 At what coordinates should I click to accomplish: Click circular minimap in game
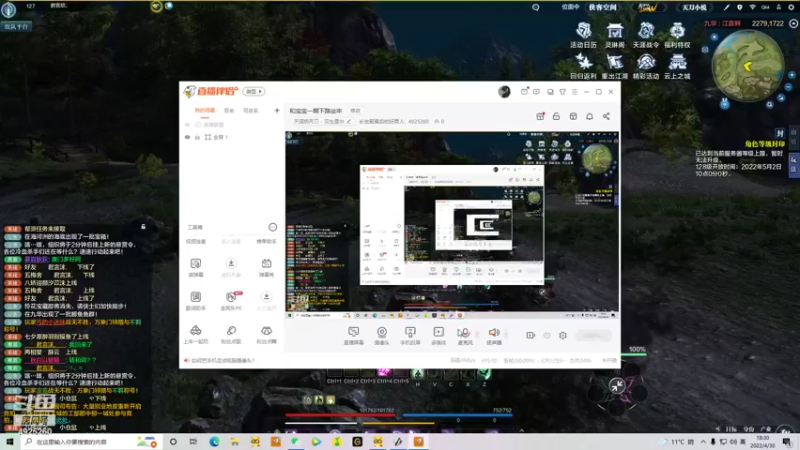(x=747, y=65)
